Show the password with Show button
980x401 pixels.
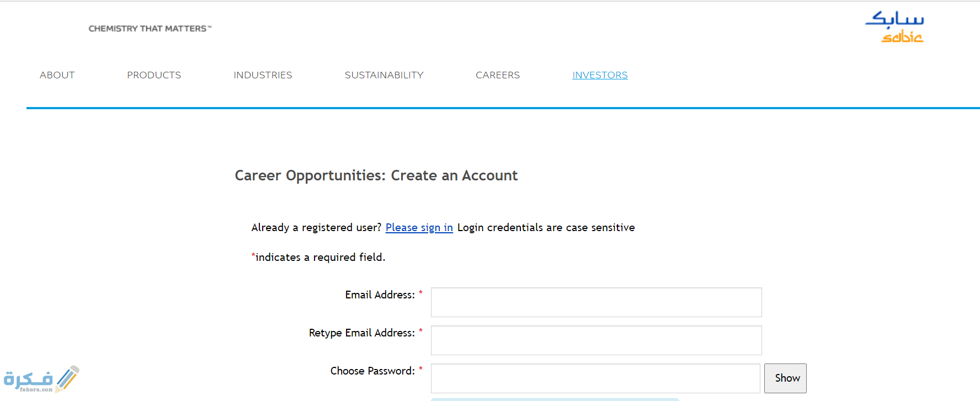click(x=785, y=378)
